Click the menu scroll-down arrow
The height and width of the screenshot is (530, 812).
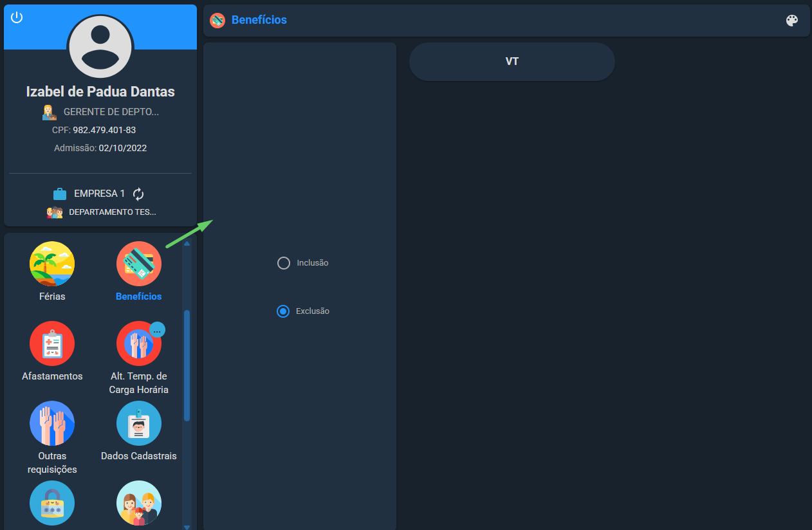tap(187, 527)
